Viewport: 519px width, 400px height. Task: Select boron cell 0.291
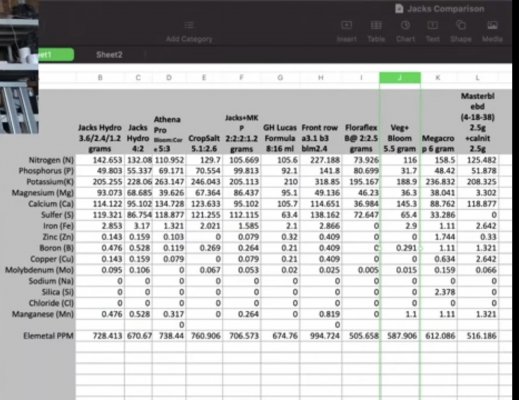pos(400,248)
